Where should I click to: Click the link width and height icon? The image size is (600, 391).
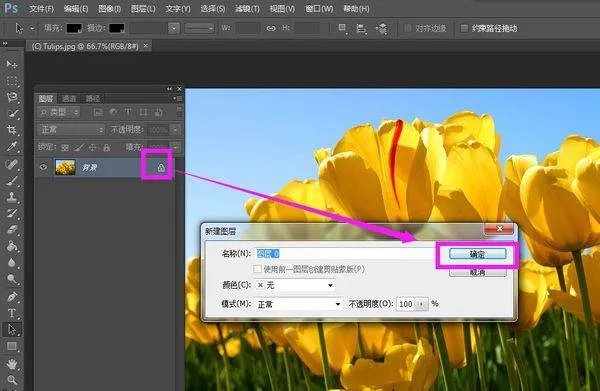[271, 28]
